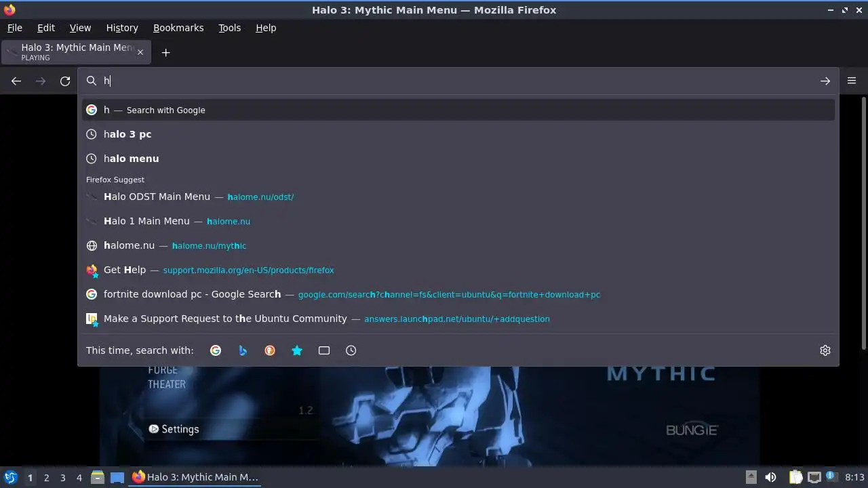
Task: Open the Tools menu
Action: pyautogui.click(x=230, y=28)
